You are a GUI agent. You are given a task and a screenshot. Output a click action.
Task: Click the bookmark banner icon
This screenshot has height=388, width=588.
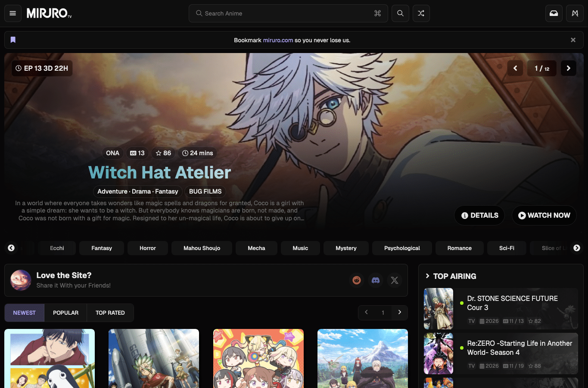13,40
